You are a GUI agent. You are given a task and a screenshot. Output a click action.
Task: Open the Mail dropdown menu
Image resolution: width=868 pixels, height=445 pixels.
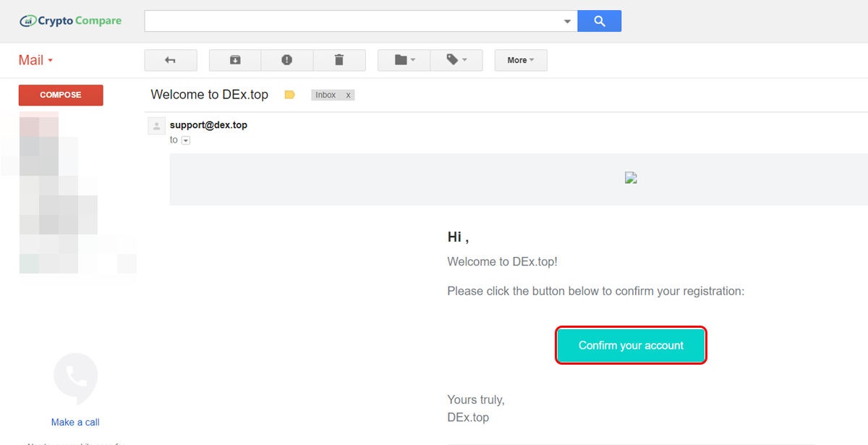36,60
